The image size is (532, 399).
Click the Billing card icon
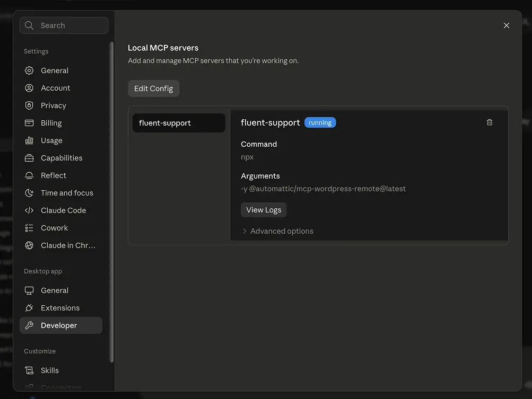pos(29,123)
